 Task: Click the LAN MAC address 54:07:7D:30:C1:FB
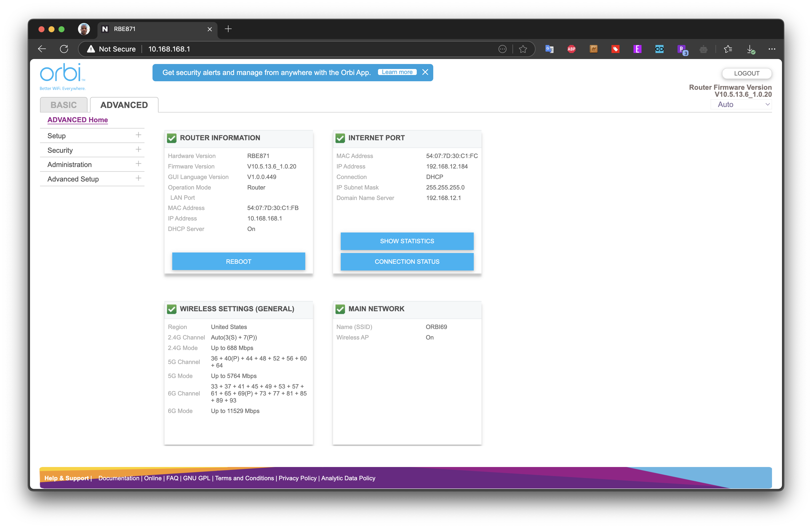point(272,208)
